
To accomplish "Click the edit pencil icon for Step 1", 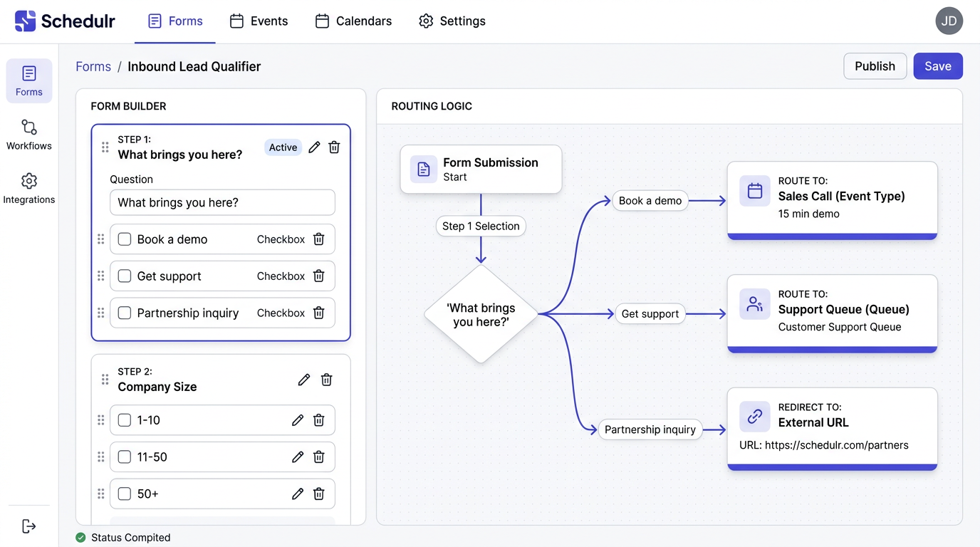I will click(x=314, y=147).
